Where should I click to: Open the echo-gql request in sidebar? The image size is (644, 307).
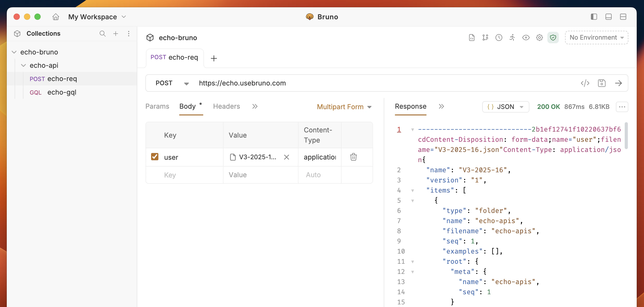[61, 92]
